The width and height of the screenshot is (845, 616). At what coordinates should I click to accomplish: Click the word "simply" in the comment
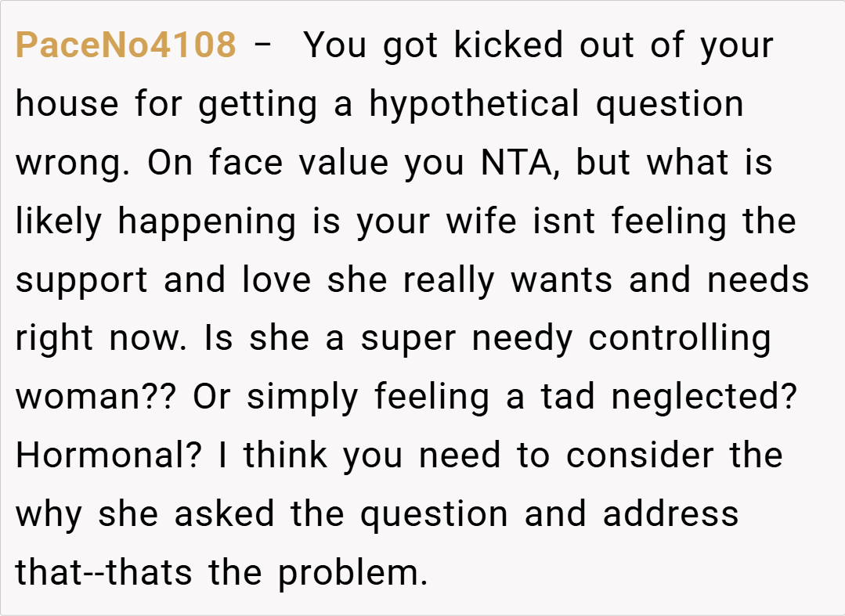pos(302,398)
